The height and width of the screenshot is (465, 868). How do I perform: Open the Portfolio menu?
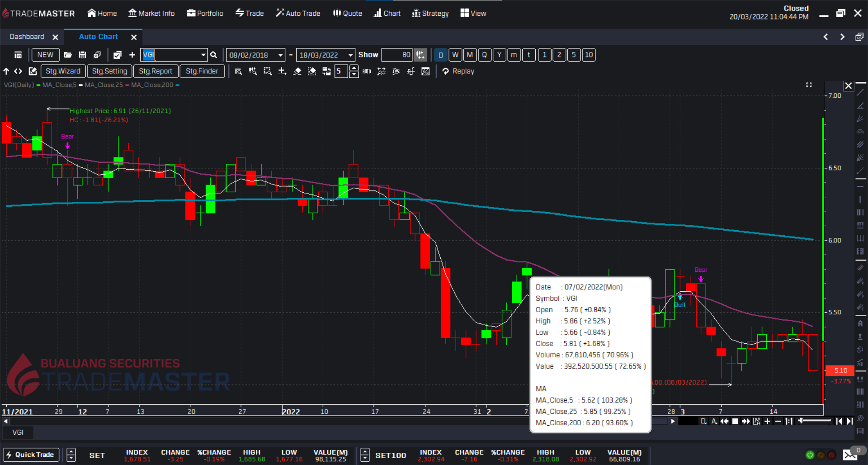205,13
